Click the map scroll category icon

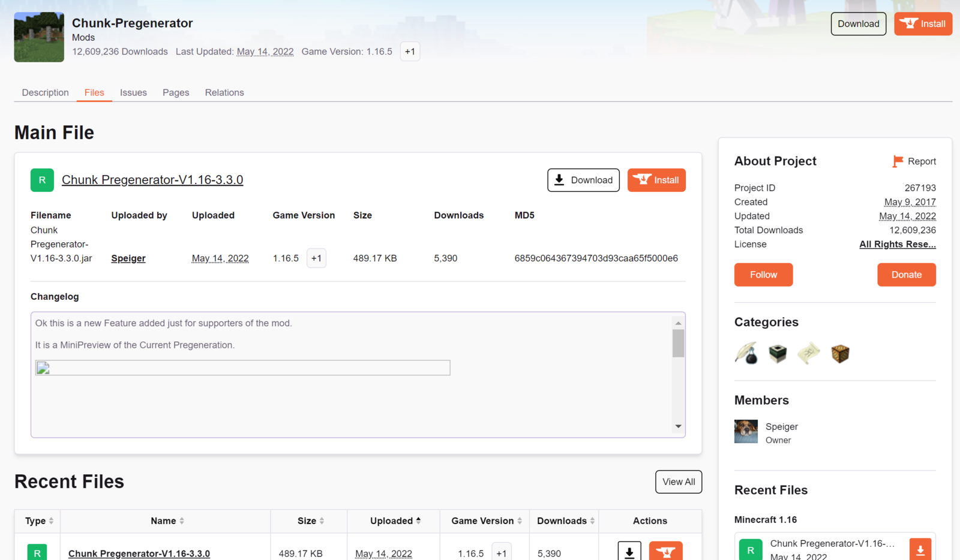(x=809, y=354)
